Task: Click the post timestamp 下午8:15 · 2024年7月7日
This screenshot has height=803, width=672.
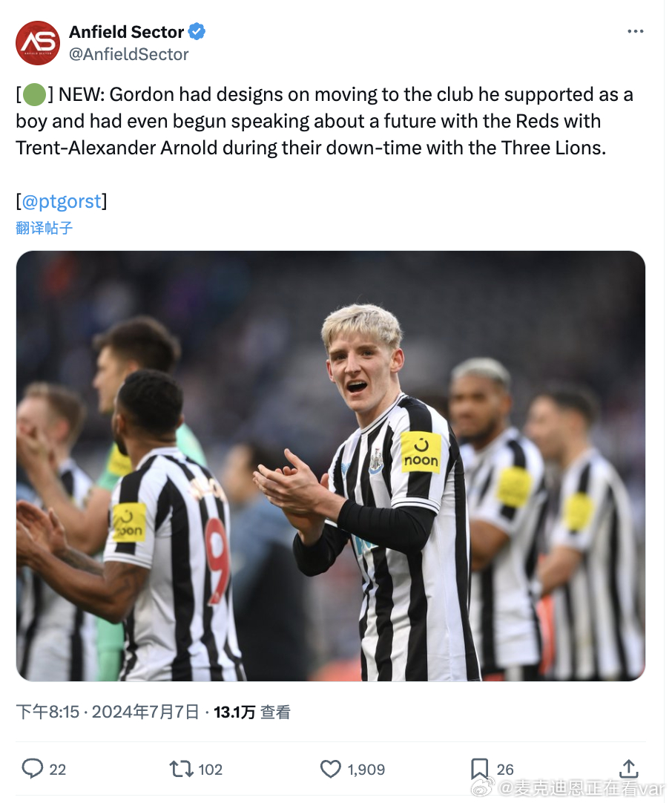Action: click(x=108, y=712)
